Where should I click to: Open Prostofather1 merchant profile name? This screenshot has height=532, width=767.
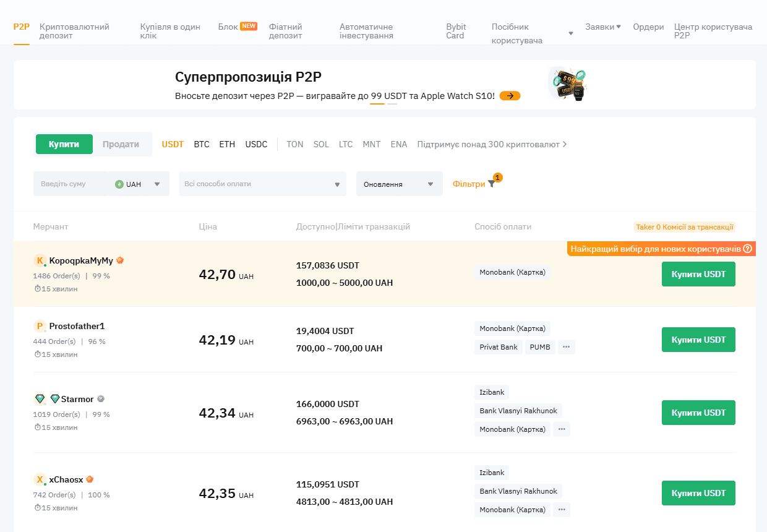[77, 326]
